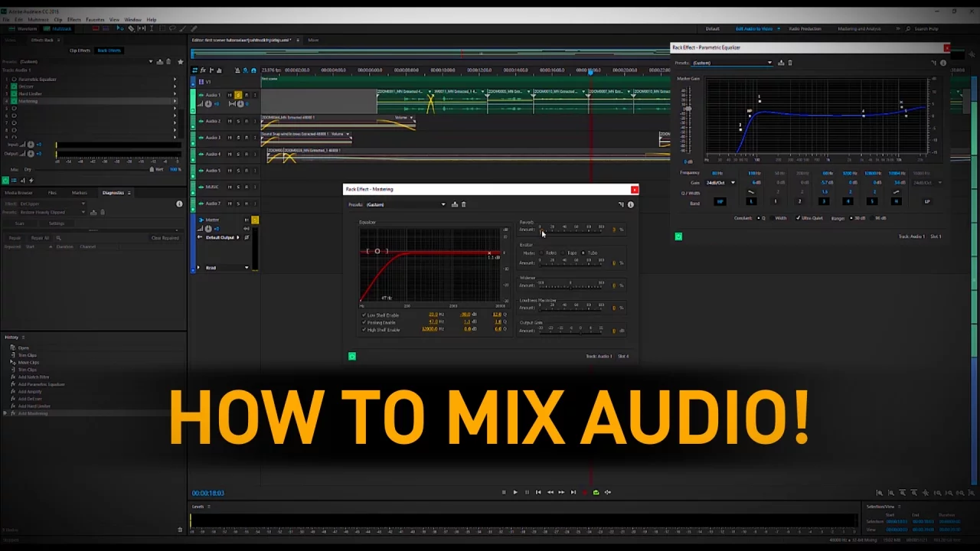Image resolution: width=980 pixels, height=551 pixels.
Task: Open Presets dropdown in Parametric Equalizer window
Action: click(x=732, y=63)
